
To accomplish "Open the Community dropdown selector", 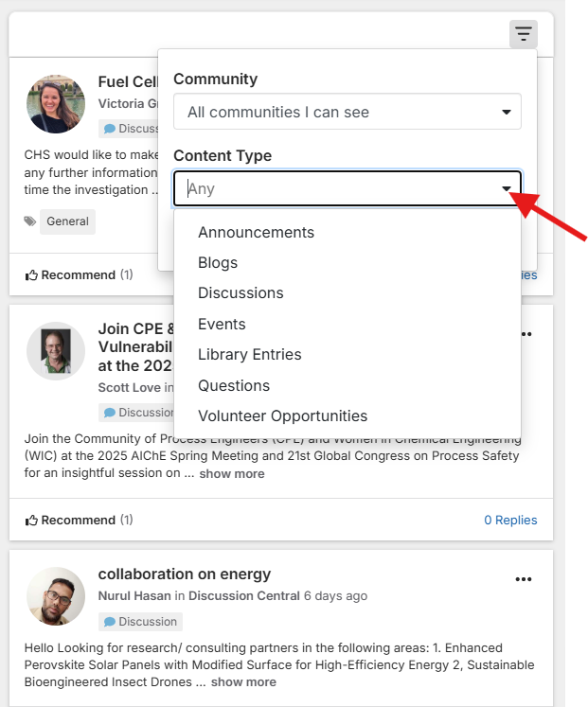I will point(347,112).
